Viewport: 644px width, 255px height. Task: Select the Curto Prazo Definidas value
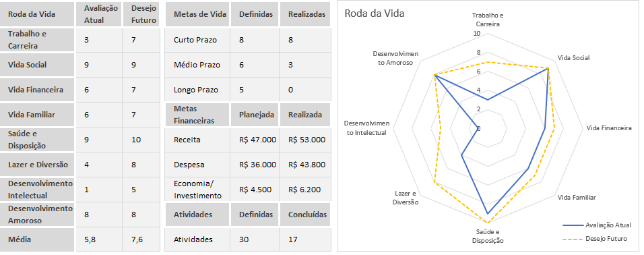pos(254,40)
